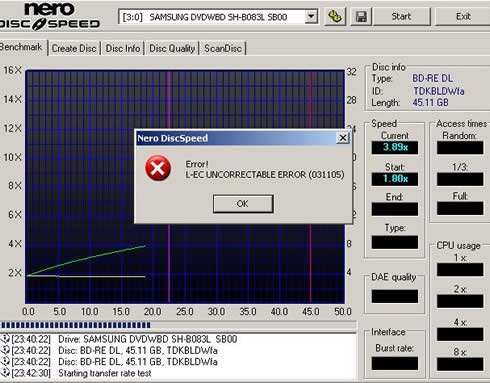Open the Disc Info tab
Screen dimensions: 490x383
(x=123, y=48)
